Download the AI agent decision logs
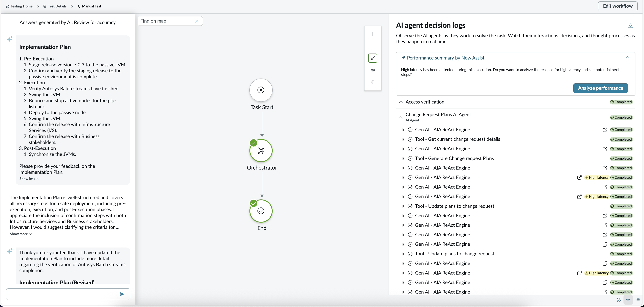The image size is (644, 307). click(x=630, y=26)
